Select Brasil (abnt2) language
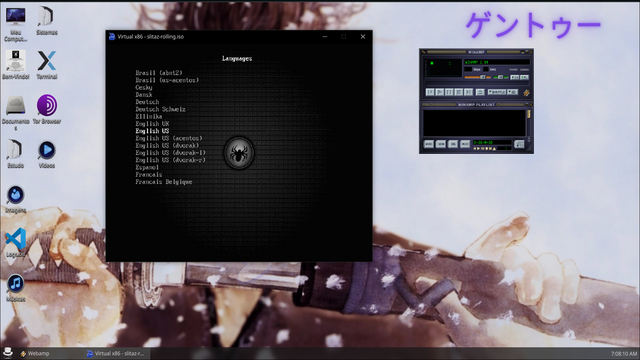 tap(159, 73)
